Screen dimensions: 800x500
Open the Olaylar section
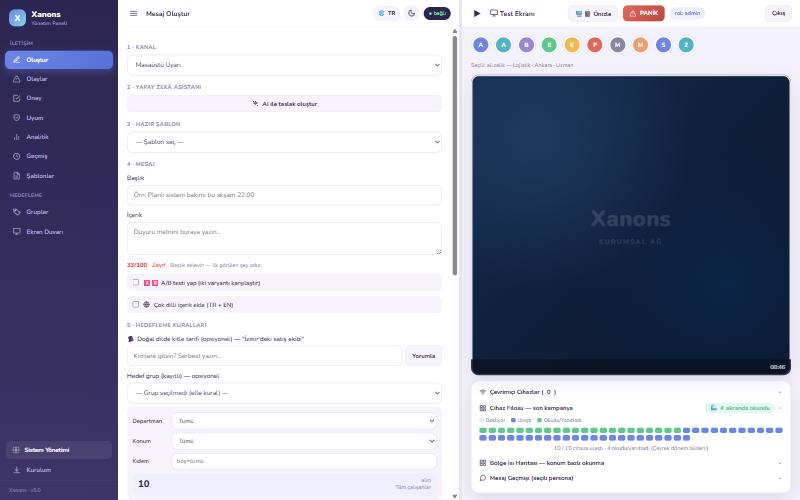point(59,79)
